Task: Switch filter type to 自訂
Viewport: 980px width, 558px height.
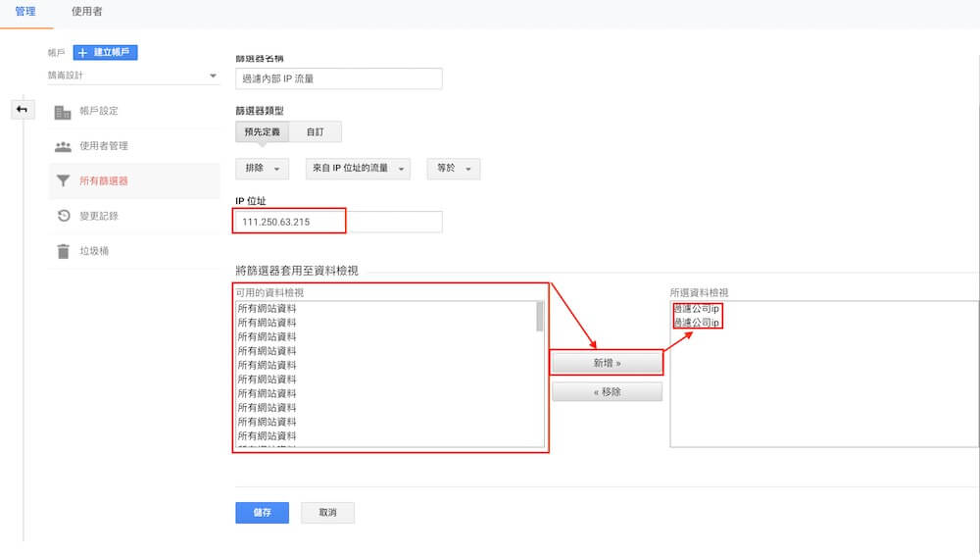Action: 315,132
